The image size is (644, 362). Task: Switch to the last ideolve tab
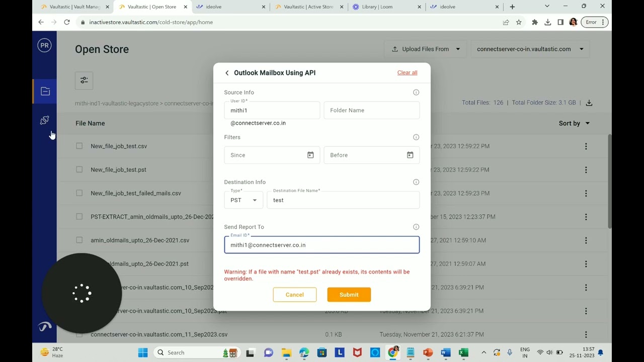pyautogui.click(x=464, y=7)
